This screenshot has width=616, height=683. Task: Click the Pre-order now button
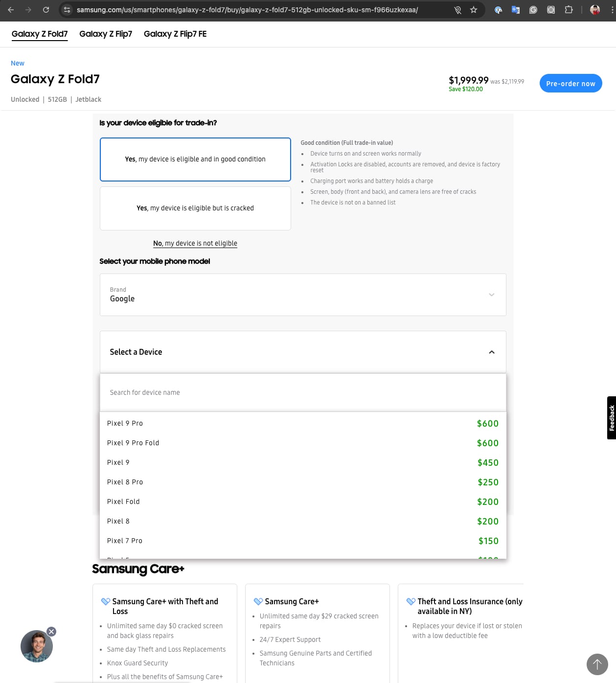point(570,84)
